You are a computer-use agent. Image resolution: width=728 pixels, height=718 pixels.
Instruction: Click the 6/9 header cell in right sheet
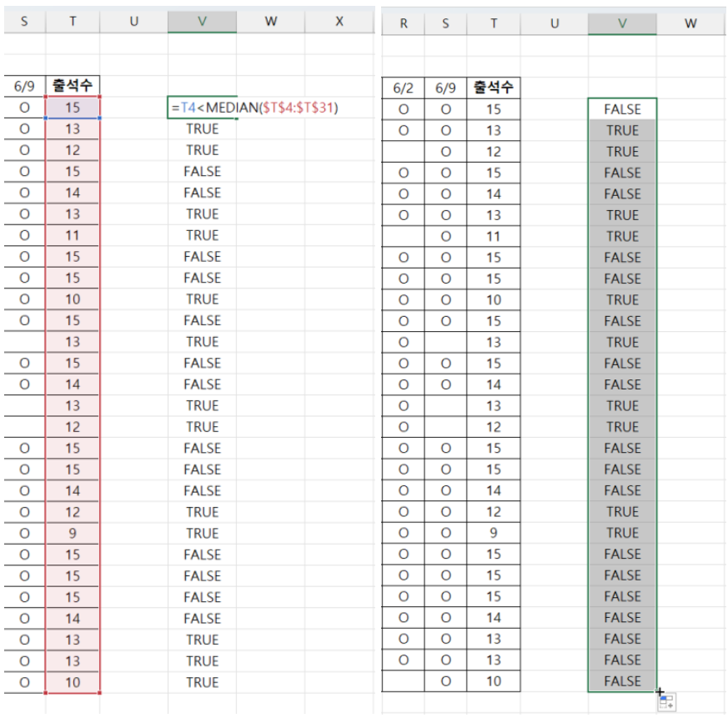[445, 88]
